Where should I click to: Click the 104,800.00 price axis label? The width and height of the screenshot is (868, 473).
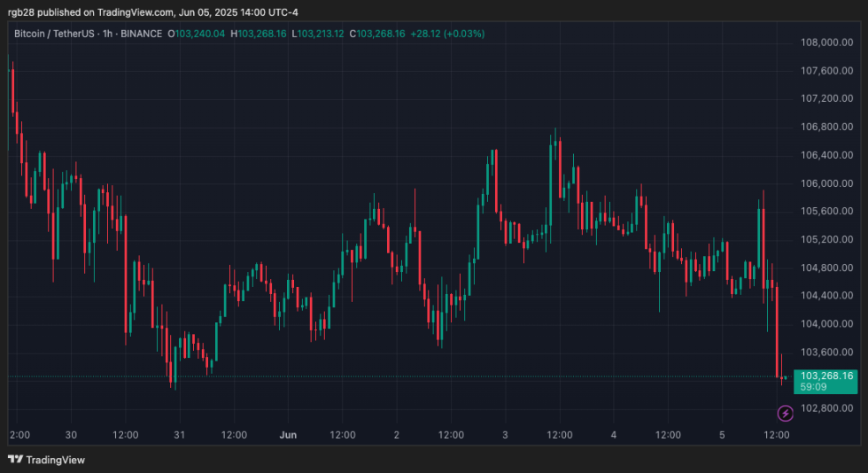tap(826, 268)
